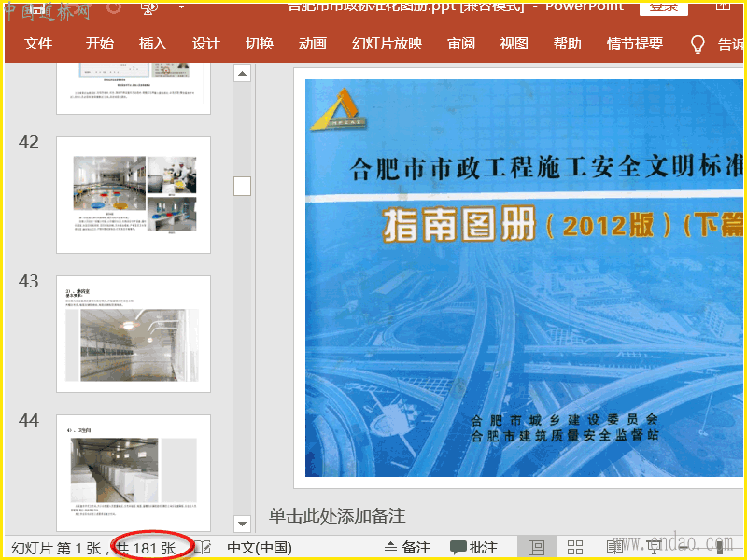Open the 设计 ribbon tab
The height and width of the screenshot is (560, 747).
tap(206, 44)
